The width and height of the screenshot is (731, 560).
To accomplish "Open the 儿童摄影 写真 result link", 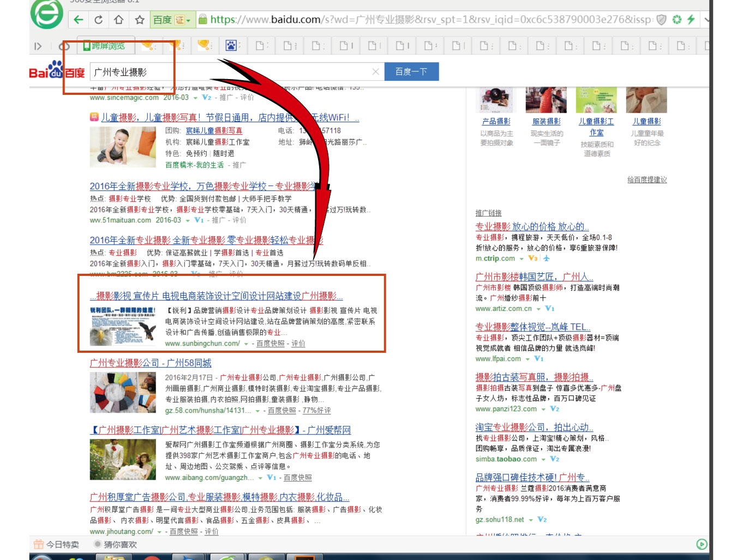I will pyautogui.click(x=230, y=118).
